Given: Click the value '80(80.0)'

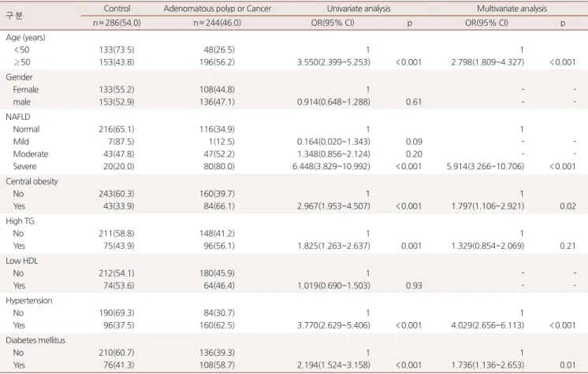Looking at the screenshot, I should click(x=219, y=166).
